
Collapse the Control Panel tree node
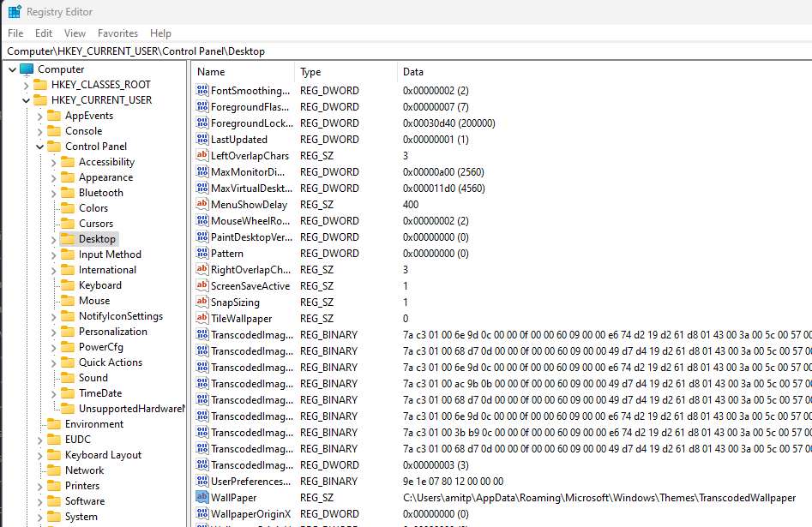pyautogui.click(x=39, y=147)
